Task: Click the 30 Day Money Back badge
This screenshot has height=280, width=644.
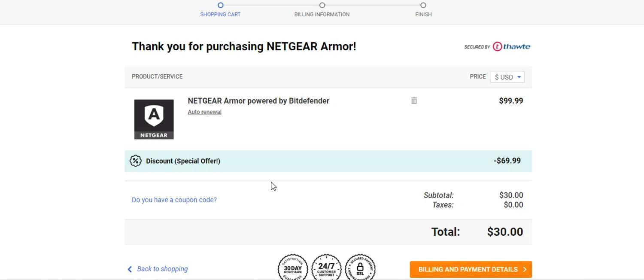Action: pos(293,268)
